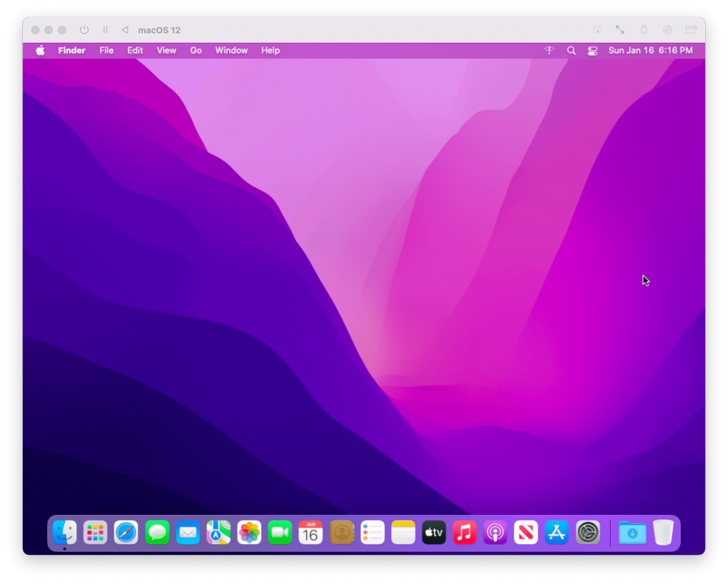Open the Go menu
This screenshot has height=583, width=728.
tap(195, 51)
